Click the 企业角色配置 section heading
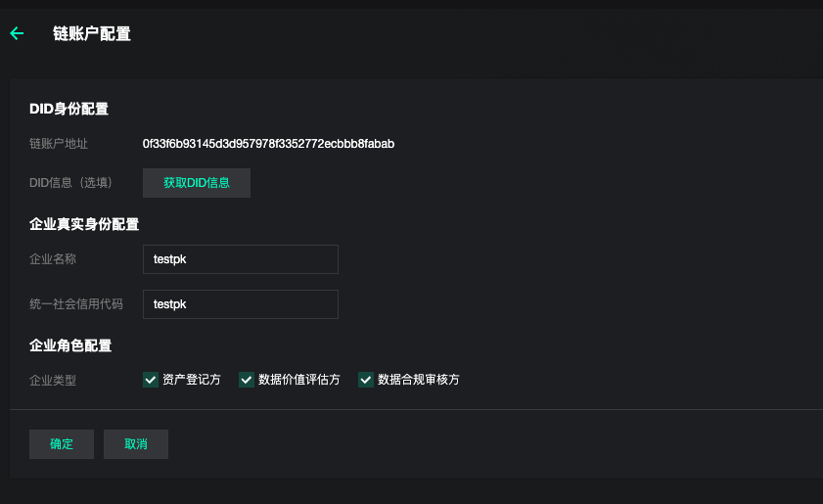 70,345
